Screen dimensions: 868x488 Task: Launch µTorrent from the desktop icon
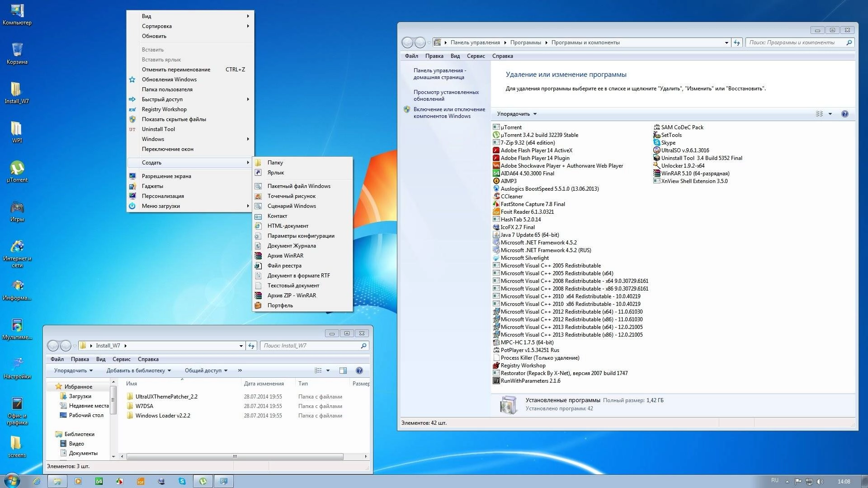click(x=17, y=171)
